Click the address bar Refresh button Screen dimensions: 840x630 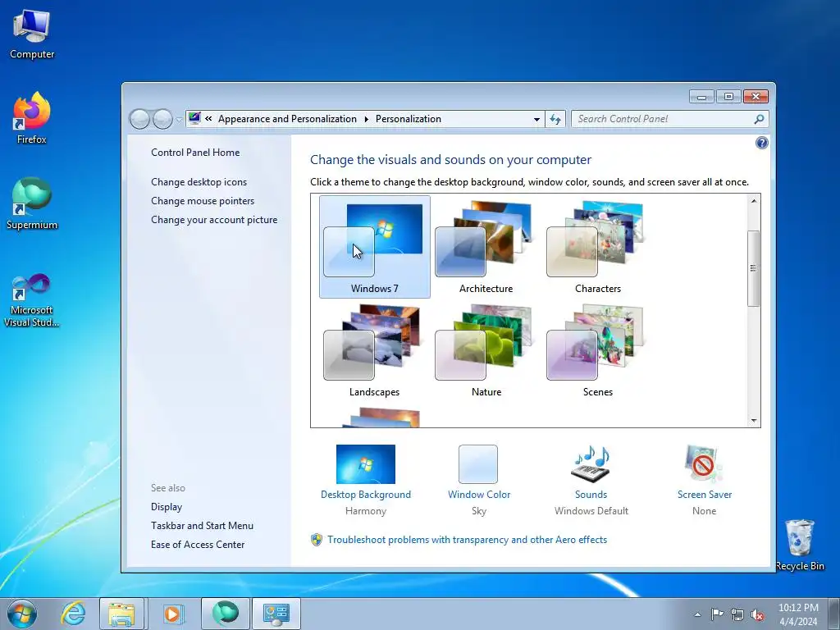click(x=555, y=119)
